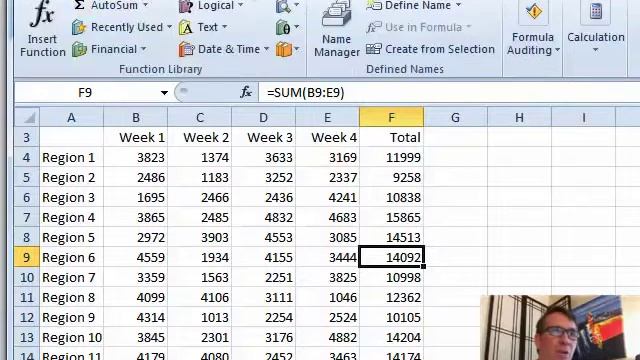Expand the Calculation options group
The width and height of the screenshot is (640, 360).
point(596,29)
